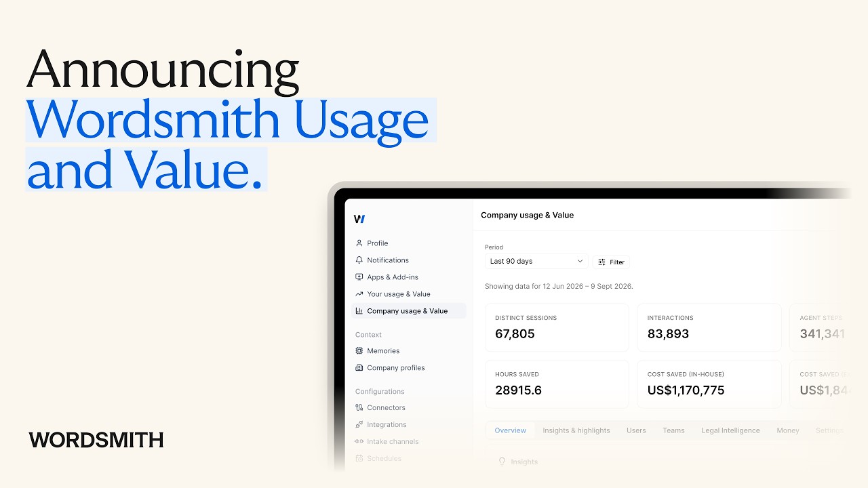Click the Context section heading
This screenshot has width=868, height=488.
coord(368,335)
